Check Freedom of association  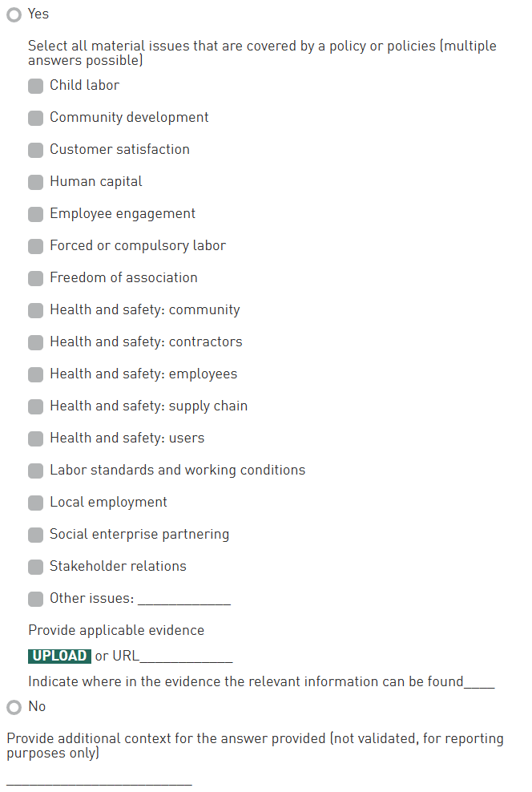[x=35, y=278]
